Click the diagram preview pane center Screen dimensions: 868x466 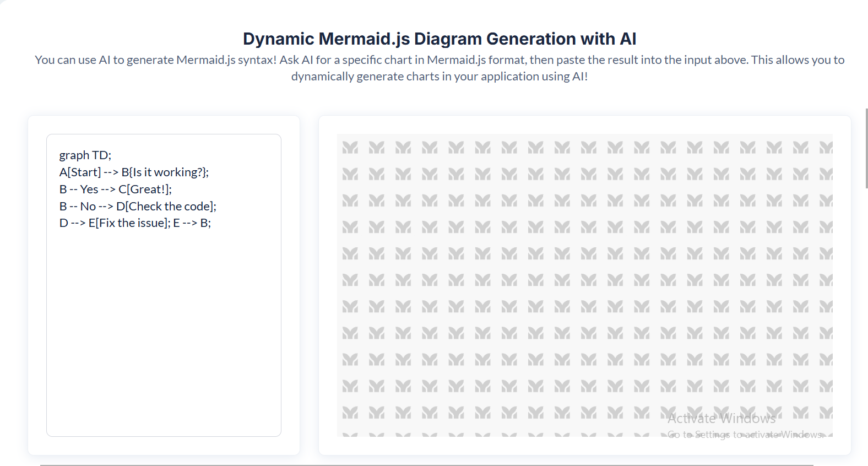pos(584,285)
